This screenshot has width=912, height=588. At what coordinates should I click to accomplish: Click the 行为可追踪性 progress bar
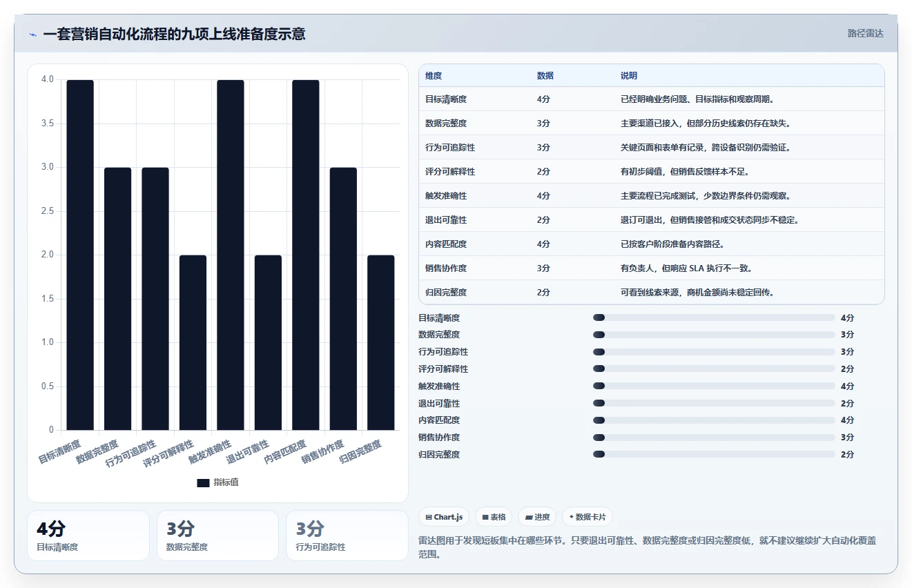[714, 352]
